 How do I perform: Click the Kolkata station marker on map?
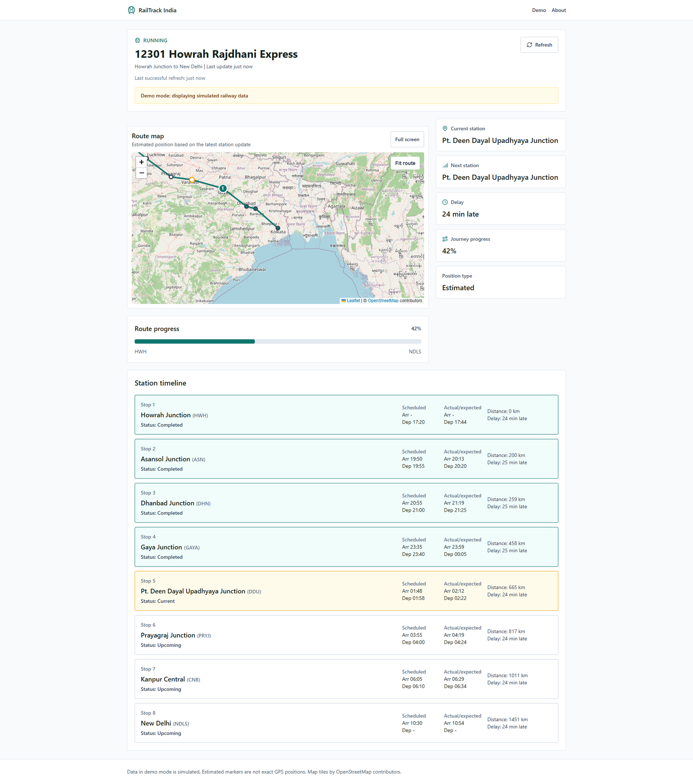point(278,228)
